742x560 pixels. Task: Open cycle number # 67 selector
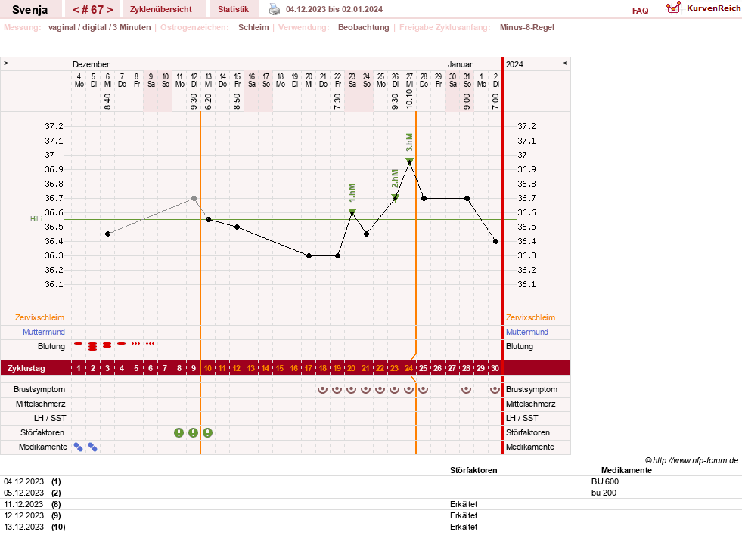93,10
